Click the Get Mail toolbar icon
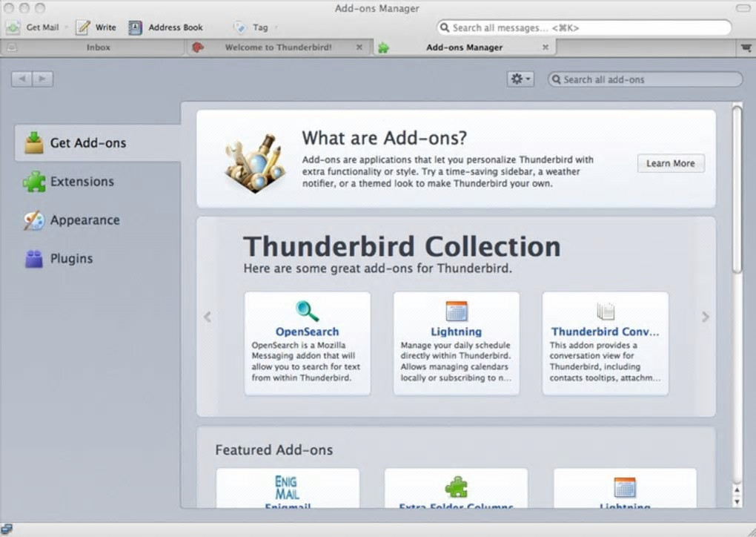Screen dimensions: 756x537 click(13, 27)
